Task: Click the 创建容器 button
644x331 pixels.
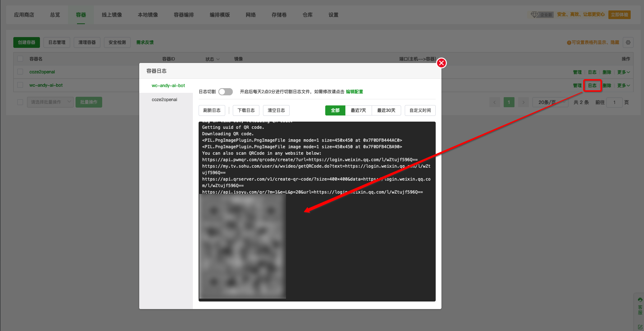Action: [27, 42]
